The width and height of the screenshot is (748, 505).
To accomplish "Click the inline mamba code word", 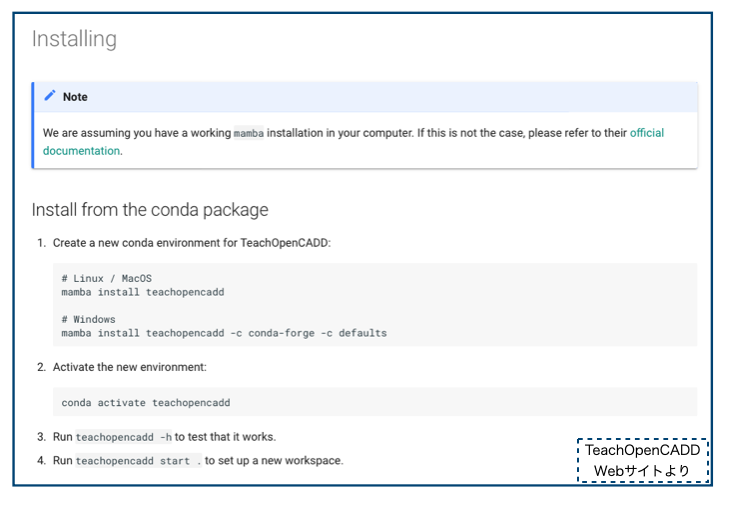I will click(x=248, y=133).
